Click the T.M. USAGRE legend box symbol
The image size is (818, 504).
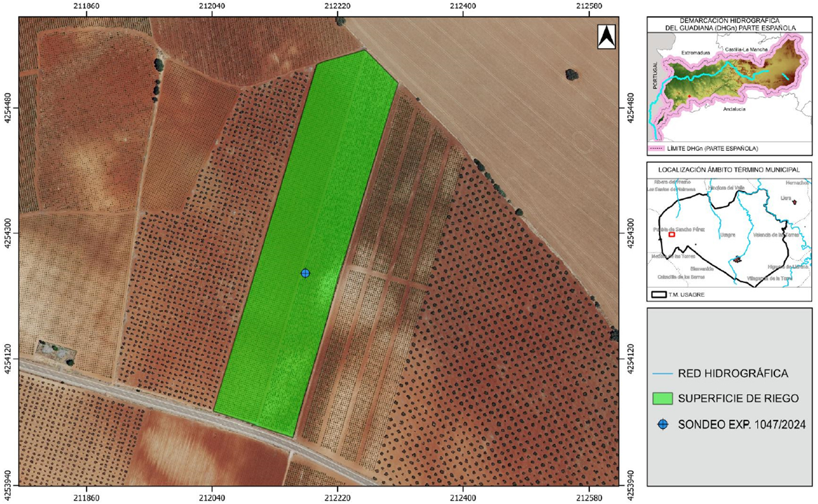(659, 295)
